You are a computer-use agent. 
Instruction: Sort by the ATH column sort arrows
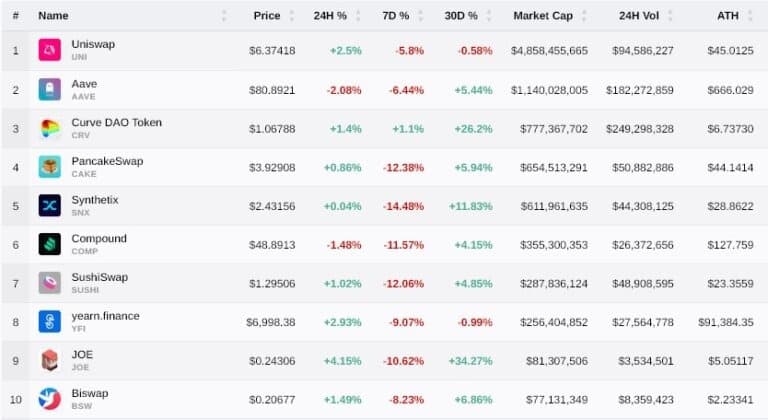pyautogui.click(x=750, y=16)
